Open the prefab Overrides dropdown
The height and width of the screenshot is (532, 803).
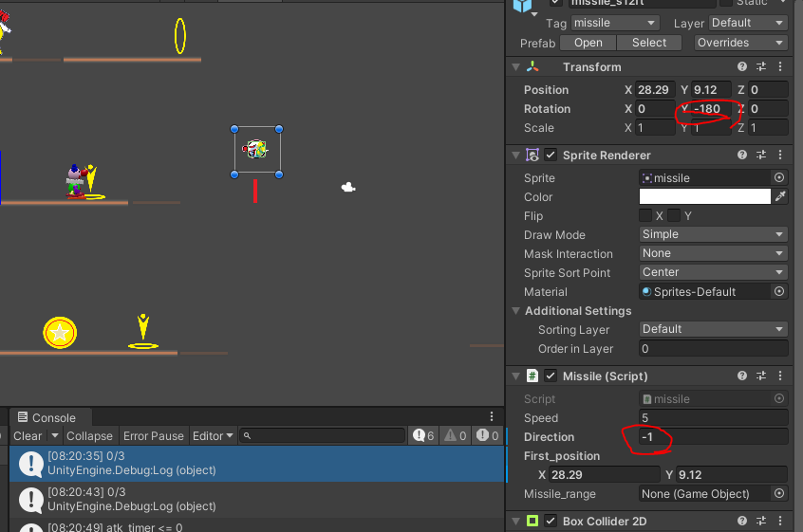pos(741,43)
